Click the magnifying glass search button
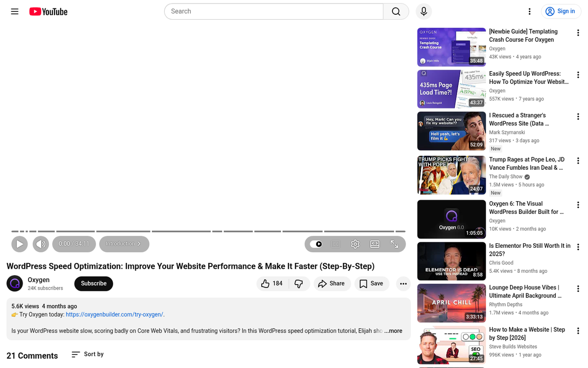Viewport: 588px width, 368px height. (396, 11)
